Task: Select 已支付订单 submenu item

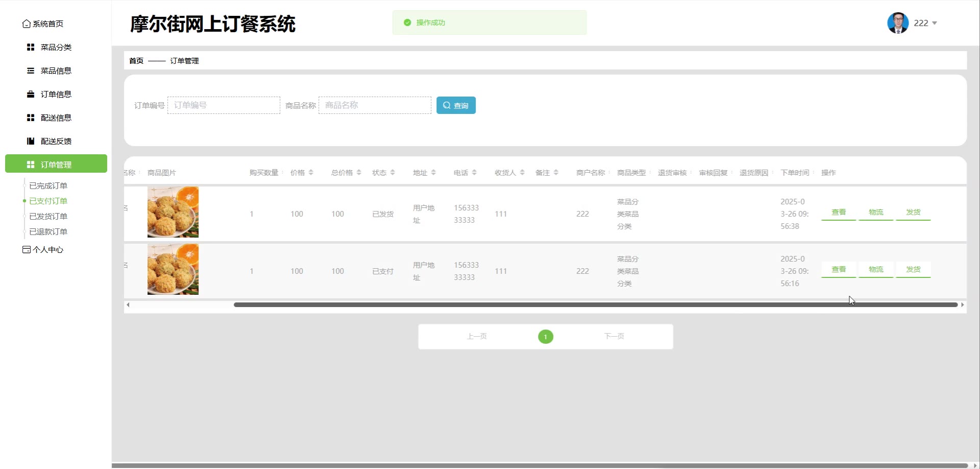Action: pos(48,201)
